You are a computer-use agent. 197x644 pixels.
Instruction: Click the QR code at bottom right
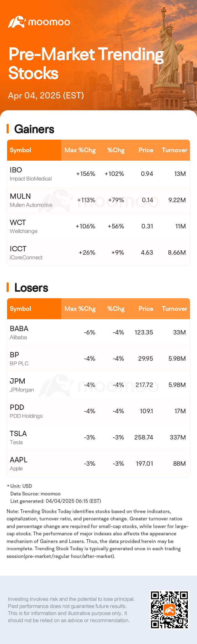tap(169, 610)
